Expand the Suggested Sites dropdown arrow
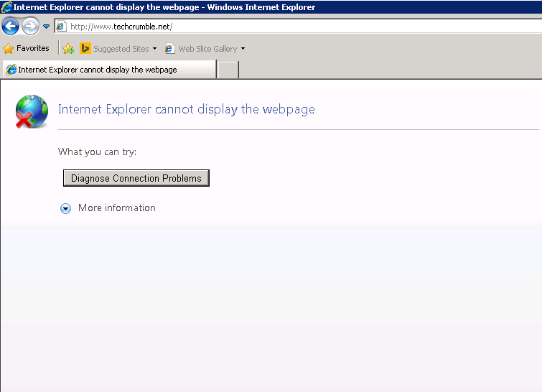542x392 pixels. click(x=154, y=49)
